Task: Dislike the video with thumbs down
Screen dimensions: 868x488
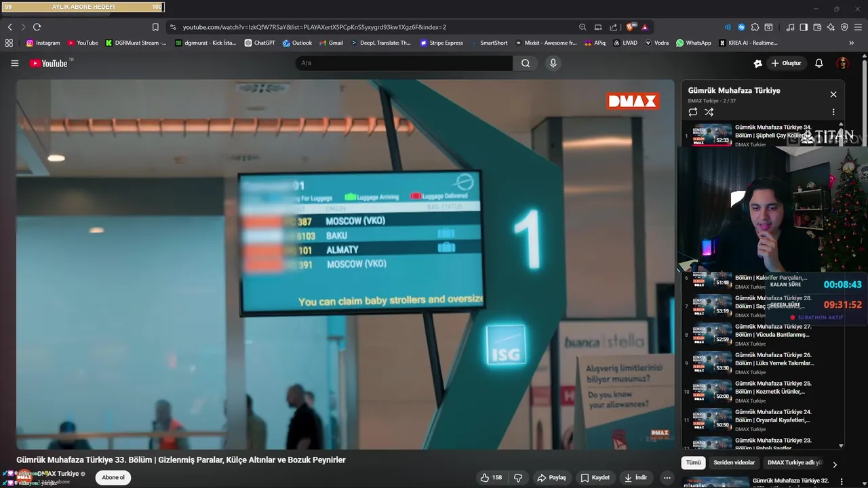Action: click(518, 477)
